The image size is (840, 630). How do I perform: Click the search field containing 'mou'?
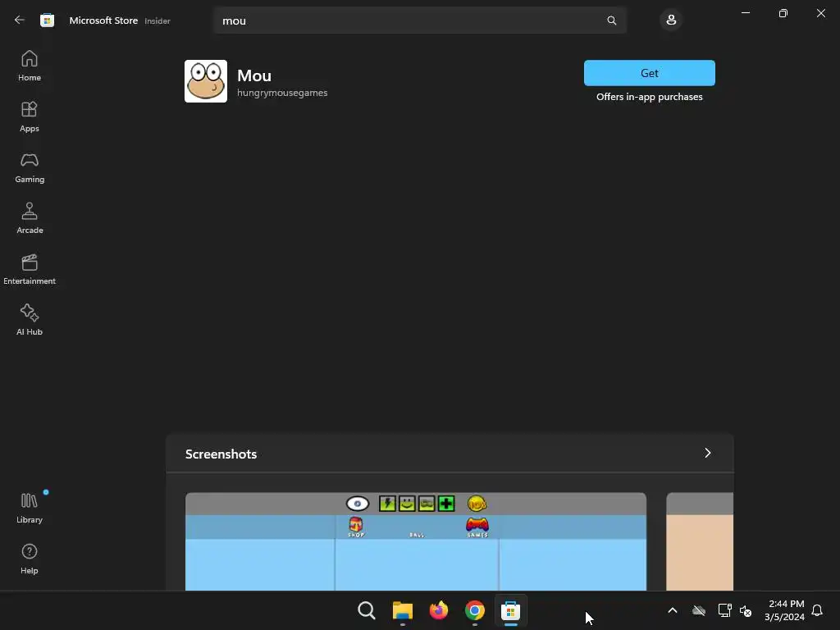419,21
